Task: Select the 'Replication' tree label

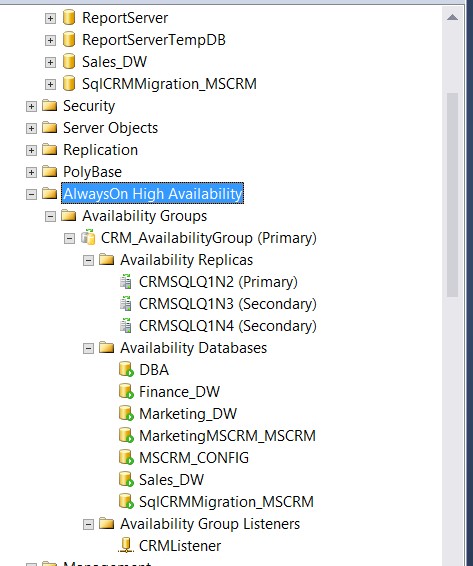Action: (100, 150)
